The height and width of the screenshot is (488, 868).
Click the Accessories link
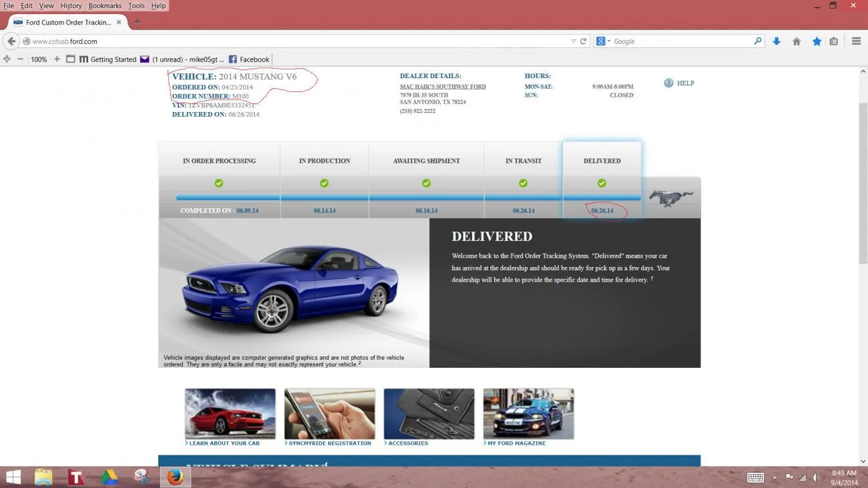tap(408, 443)
